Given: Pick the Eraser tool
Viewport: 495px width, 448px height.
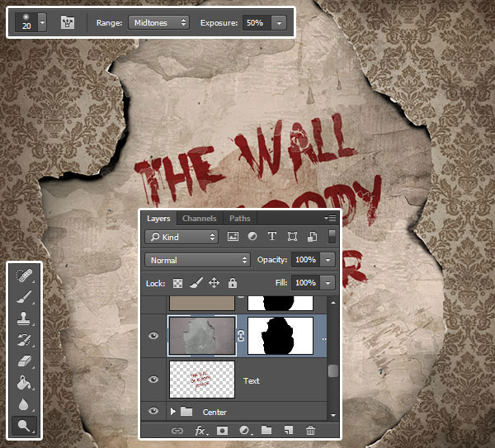Looking at the screenshot, I should pos(25,361).
